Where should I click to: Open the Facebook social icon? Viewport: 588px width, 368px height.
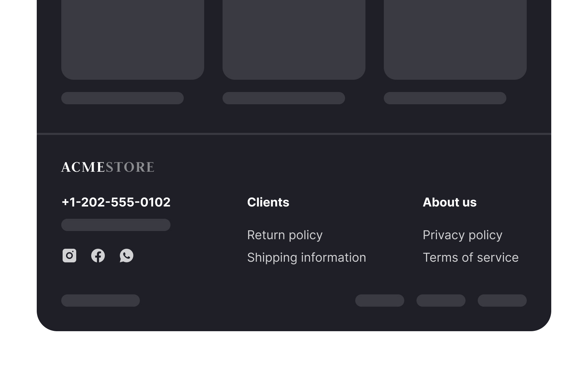98,256
